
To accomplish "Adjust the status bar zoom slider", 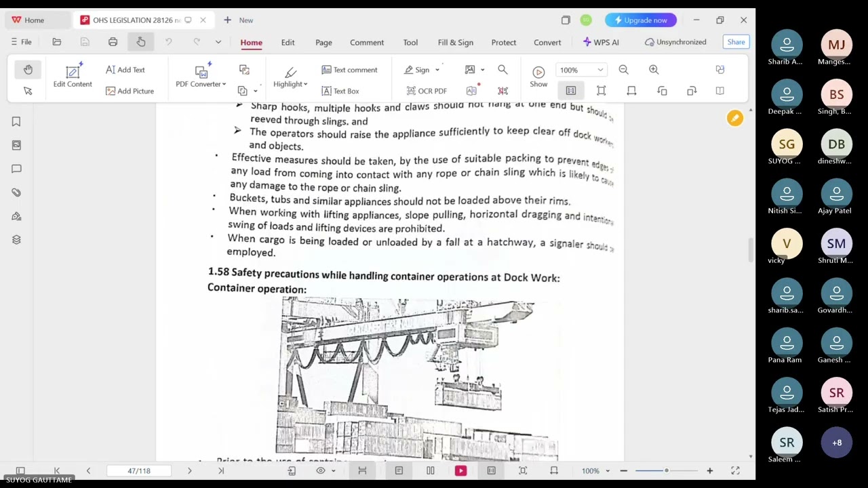I will pos(666,470).
